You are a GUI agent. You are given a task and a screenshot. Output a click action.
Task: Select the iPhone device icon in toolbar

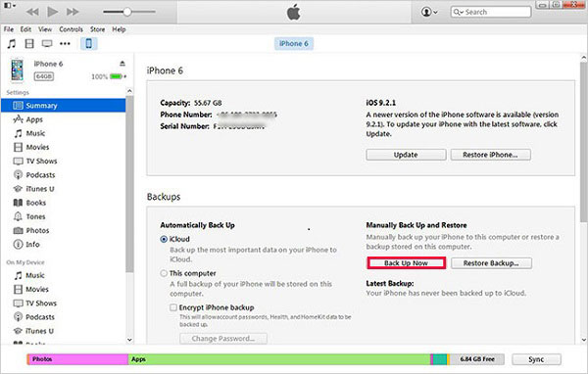(x=89, y=43)
